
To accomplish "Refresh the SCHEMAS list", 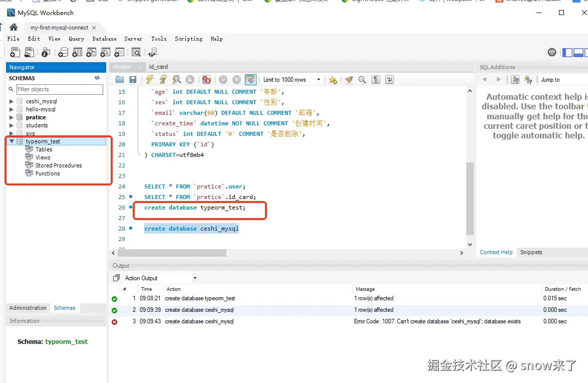I will point(97,78).
